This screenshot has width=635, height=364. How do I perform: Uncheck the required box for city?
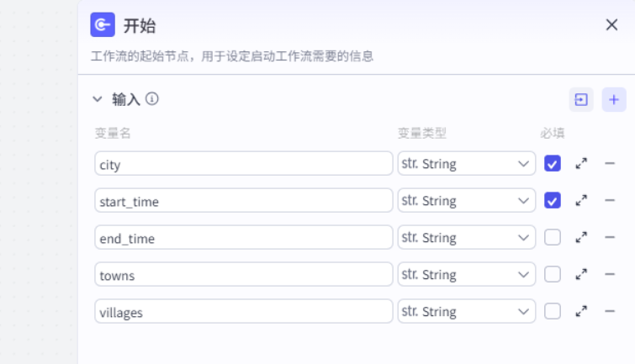coord(553,164)
